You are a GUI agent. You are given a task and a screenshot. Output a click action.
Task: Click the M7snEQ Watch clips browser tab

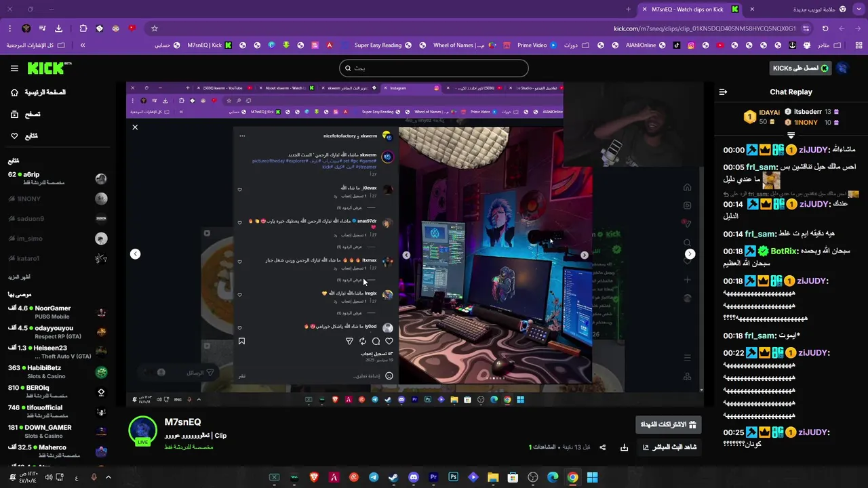coord(692,9)
